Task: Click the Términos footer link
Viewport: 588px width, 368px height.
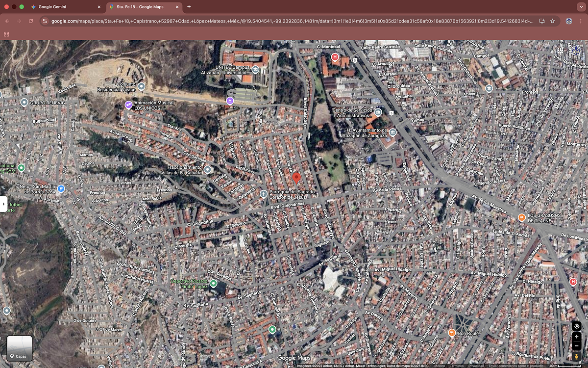Action: (x=456, y=366)
